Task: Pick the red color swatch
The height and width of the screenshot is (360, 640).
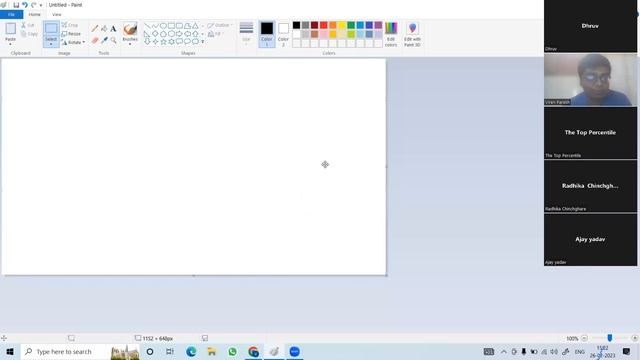Action: pyautogui.click(x=324, y=25)
